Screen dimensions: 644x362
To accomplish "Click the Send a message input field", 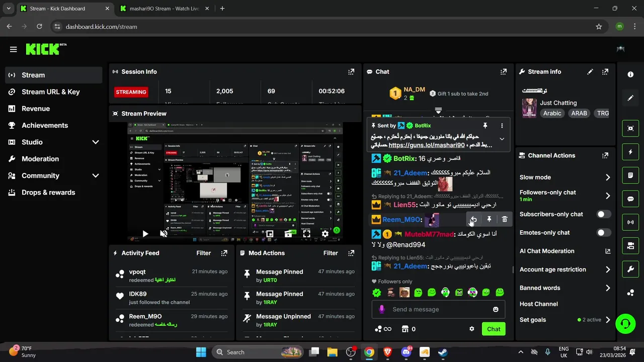I will pos(438,310).
